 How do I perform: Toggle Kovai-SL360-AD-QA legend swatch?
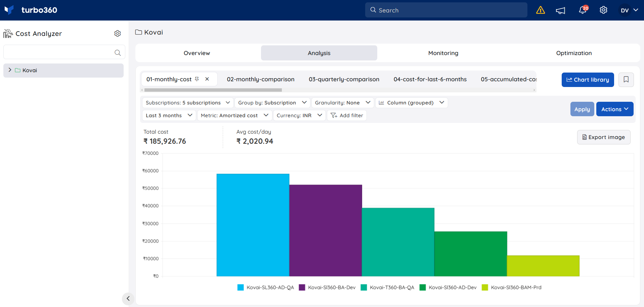click(x=240, y=288)
